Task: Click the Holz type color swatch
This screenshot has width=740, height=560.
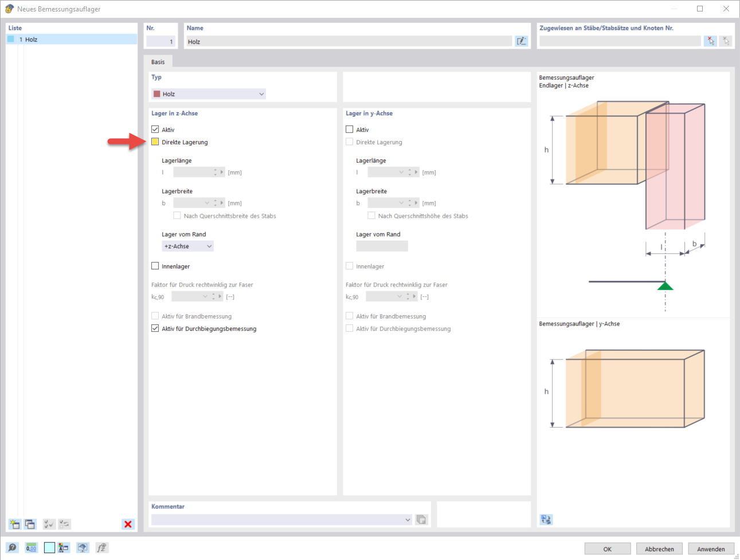Action: click(156, 94)
